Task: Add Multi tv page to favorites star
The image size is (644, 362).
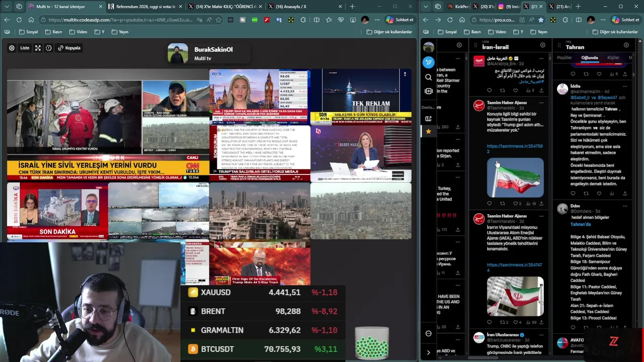Action: 218,20
